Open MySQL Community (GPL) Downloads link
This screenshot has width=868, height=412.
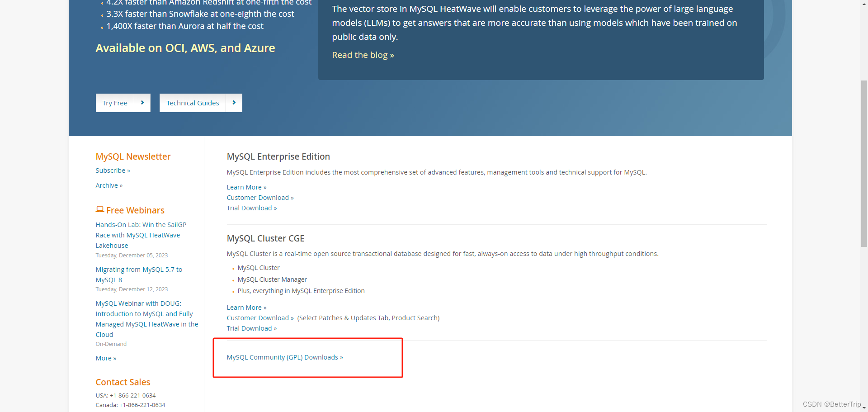[x=285, y=357]
